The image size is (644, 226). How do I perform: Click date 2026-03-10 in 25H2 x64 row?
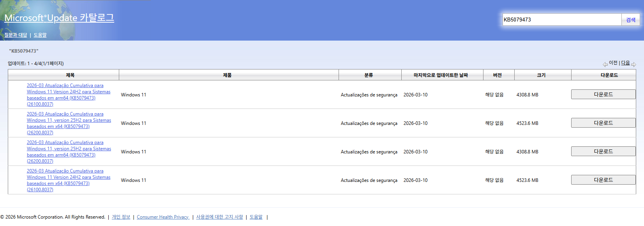click(415, 123)
